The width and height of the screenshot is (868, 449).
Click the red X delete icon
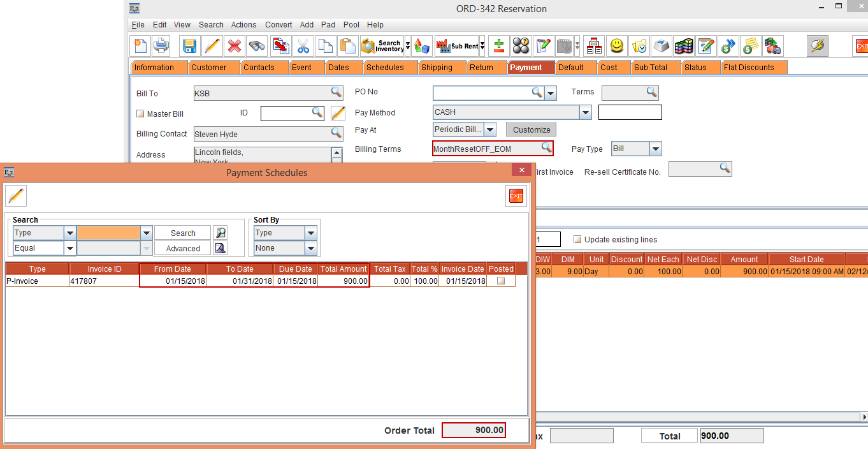point(235,46)
